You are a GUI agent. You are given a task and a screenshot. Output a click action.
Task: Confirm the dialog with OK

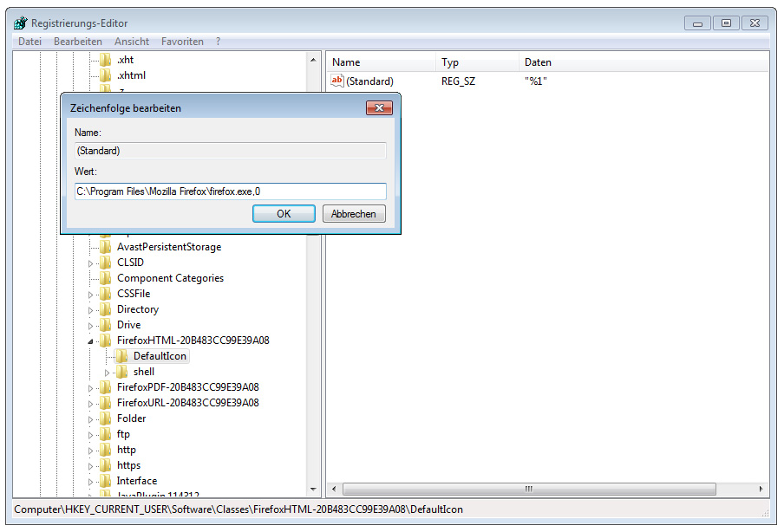click(284, 214)
